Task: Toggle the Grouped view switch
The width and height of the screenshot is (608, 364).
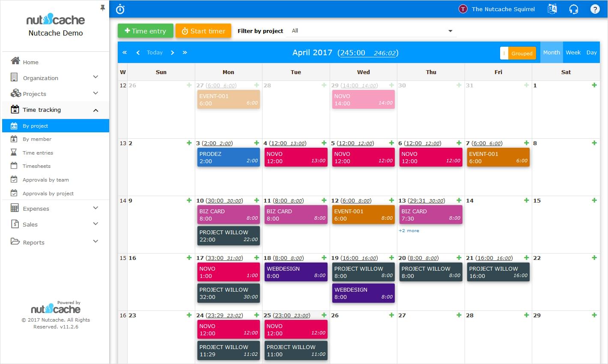Action: pyautogui.click(x=519, y=53)
